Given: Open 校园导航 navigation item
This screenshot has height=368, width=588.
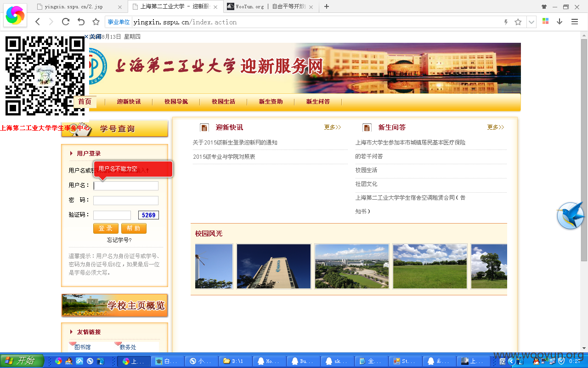Looking at the screenshot, I should click(176, 102).
